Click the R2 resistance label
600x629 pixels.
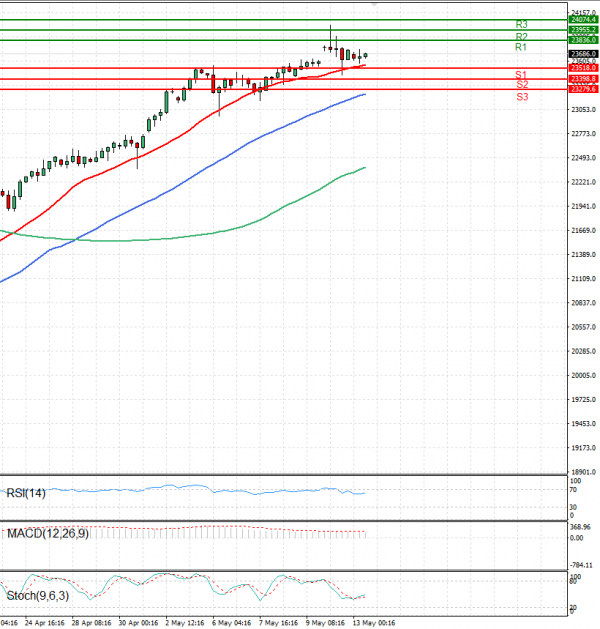pos(521,37)
